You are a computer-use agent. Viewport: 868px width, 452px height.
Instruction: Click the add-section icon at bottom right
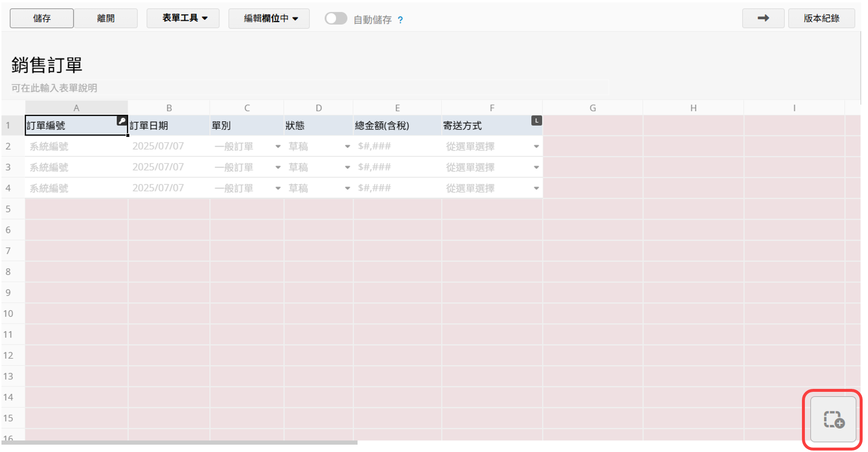(833, 419)
